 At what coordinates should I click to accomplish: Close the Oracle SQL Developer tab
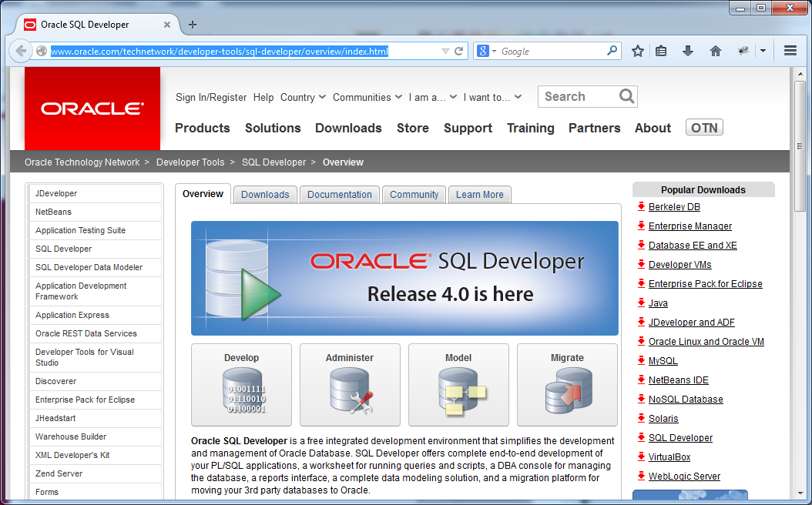tap(166, 25)
